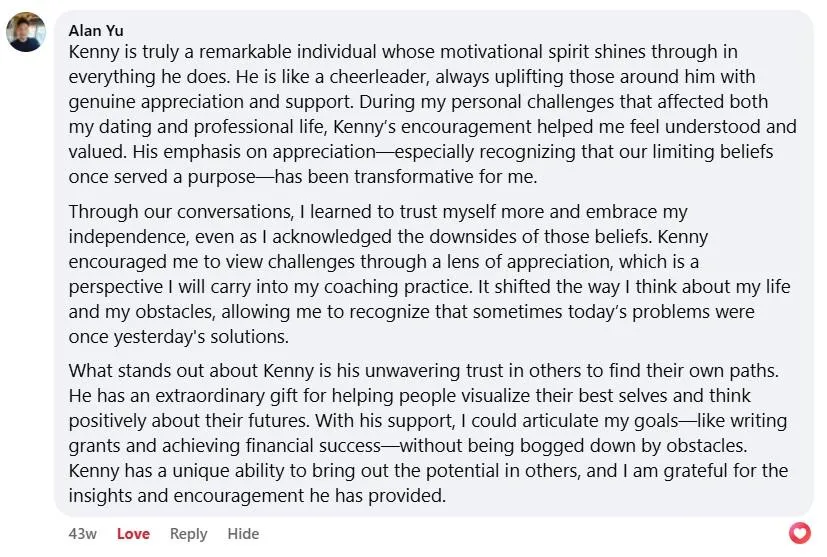Click the phrase 'unwavering trust' in the last paragraph
Image resolution: width=827 pixels, height=557 pixels.
(x=434, y=371)
